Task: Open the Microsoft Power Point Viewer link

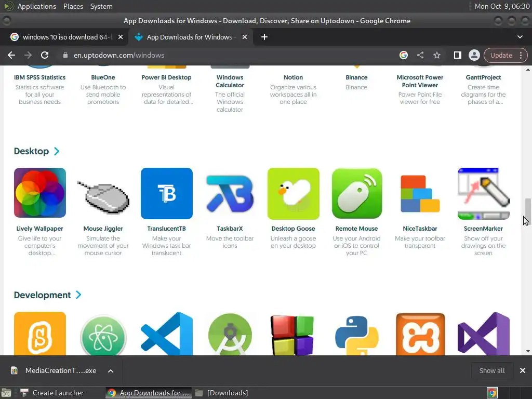Action: 420,81
